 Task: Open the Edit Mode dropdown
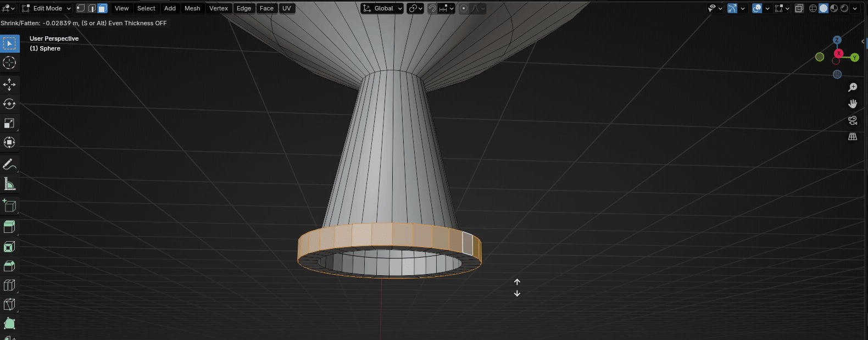point(47,8)
